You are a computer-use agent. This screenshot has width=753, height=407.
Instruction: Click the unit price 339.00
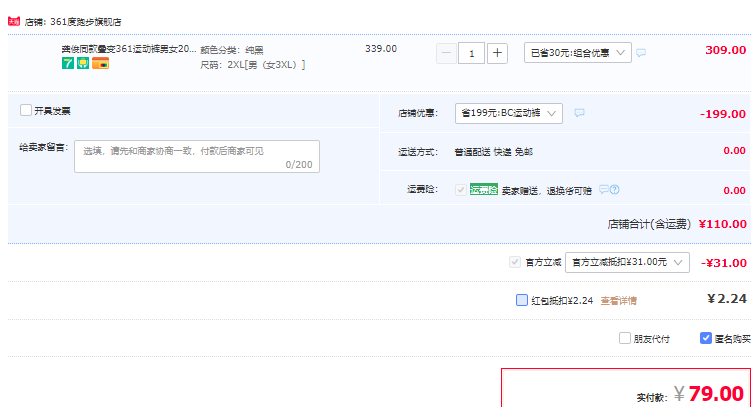click(381, 49)
